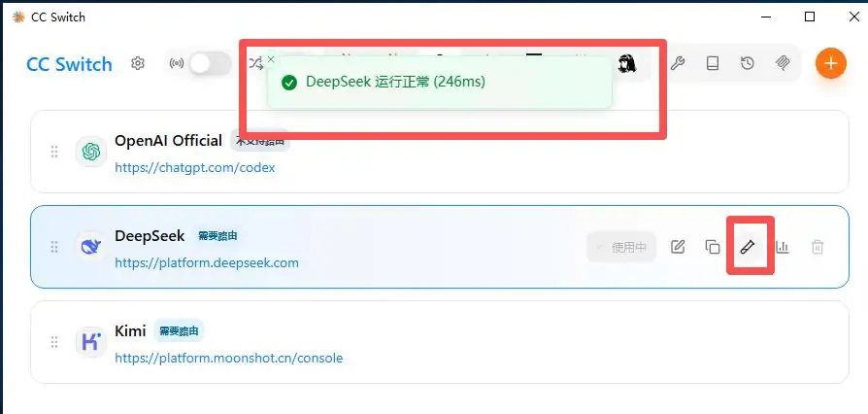868x414 pixels.
Task: Click the shuffle arrows icon in header
Action: [x=255, y=64]
